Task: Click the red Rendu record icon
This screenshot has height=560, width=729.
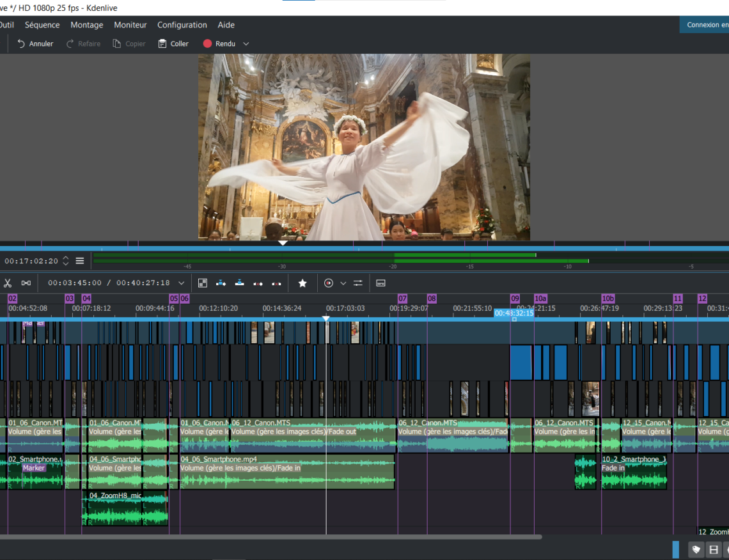Action: pos(207,43)
